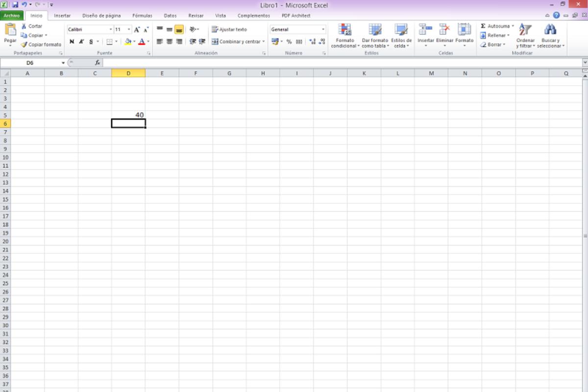
Task: Click the Ordenar y filtrar icon
Action: point(525,29)
